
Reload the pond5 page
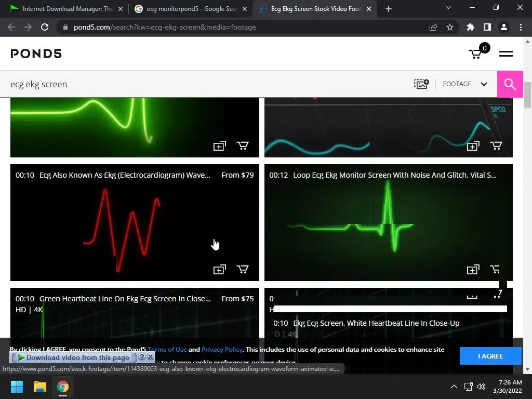(45, 27)
